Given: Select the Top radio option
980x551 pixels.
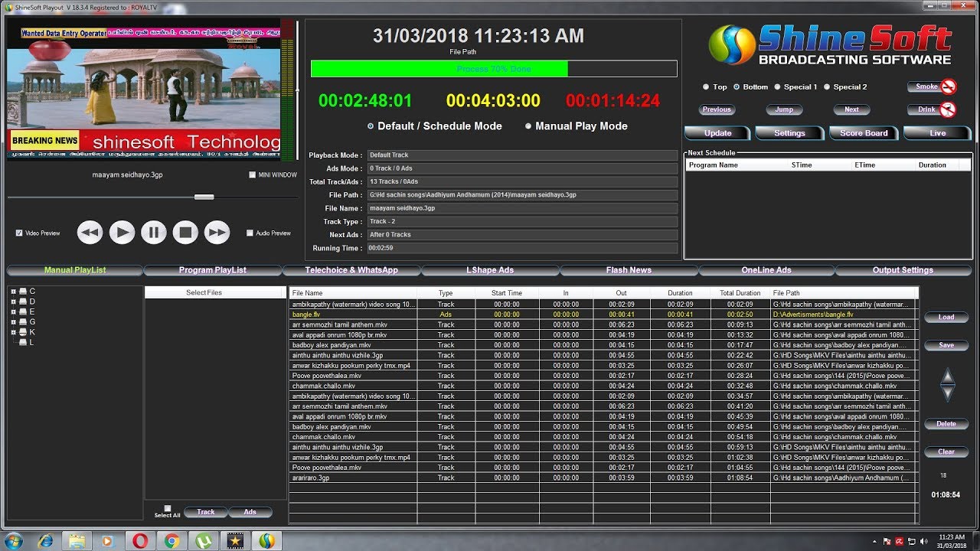Looking at the screenshot, I should tap(706, 87).
